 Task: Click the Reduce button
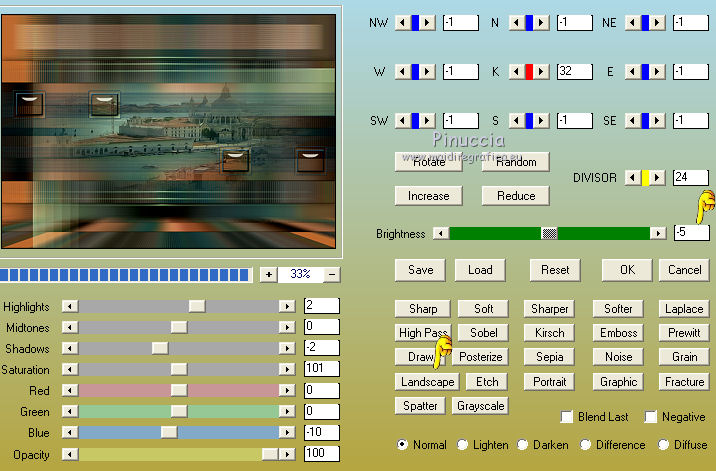pyautogui.click(x=516, y=196)
